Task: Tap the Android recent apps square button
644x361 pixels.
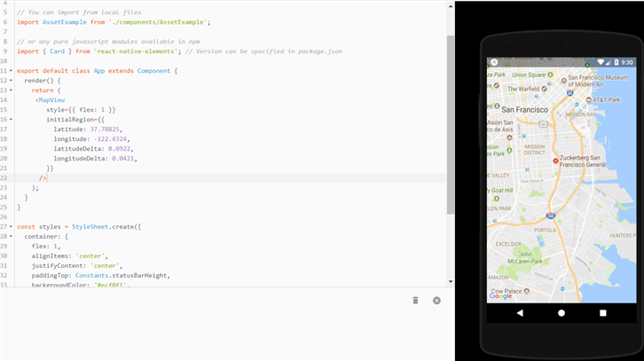Action: point(603,313)
